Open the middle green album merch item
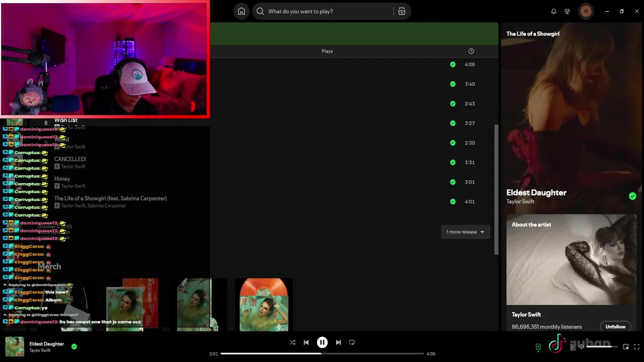Image resolution: width=644 pixels, height=362 pixels. click(197, 305)
